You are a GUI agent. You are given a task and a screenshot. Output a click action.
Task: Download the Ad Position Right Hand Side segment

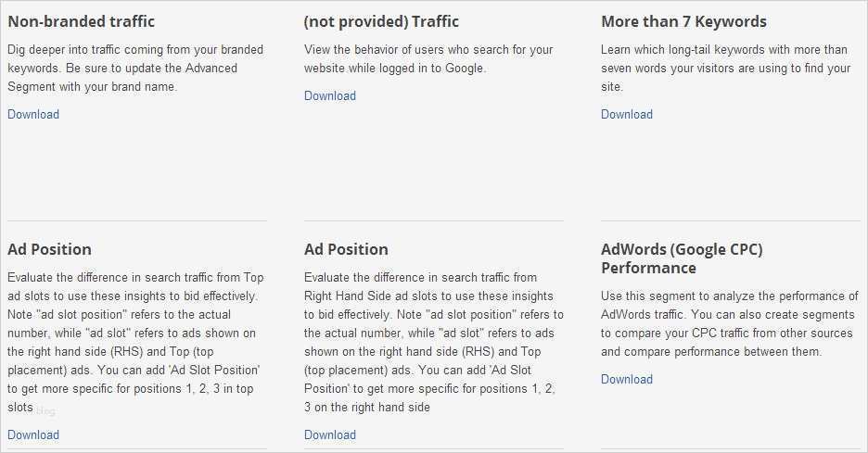(330, 435)
